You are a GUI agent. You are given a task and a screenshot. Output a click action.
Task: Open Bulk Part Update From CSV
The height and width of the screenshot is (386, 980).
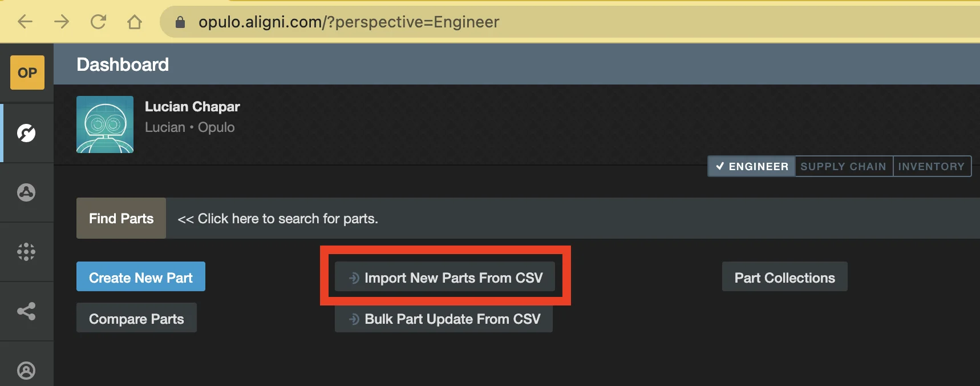444,319
